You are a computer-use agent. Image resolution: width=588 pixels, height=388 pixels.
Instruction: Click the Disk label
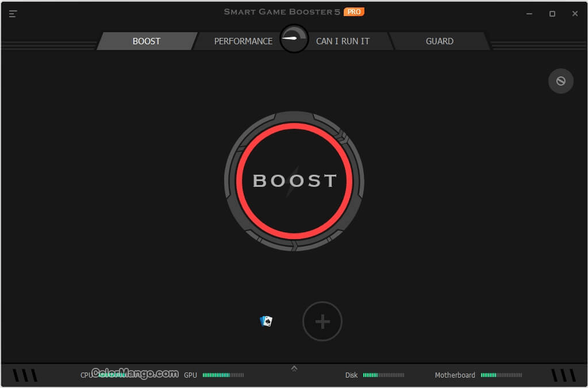[351, 375]
